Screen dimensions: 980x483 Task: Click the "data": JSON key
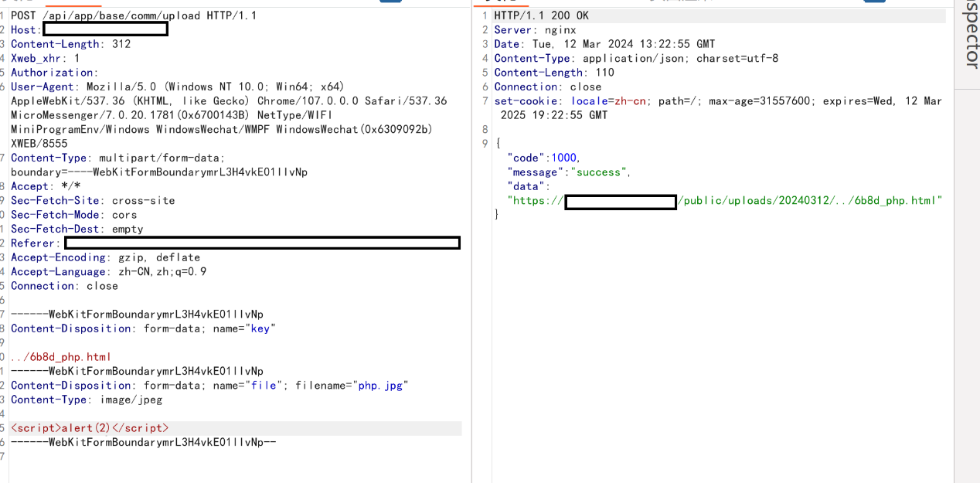coord(529,186)
